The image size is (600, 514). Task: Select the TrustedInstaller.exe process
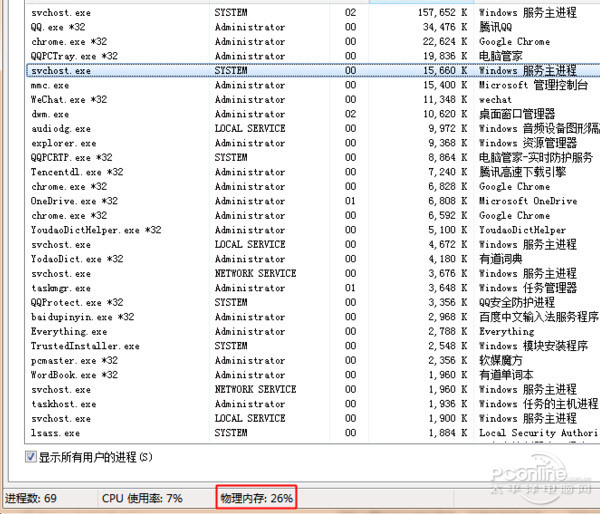tap(313, 346)
